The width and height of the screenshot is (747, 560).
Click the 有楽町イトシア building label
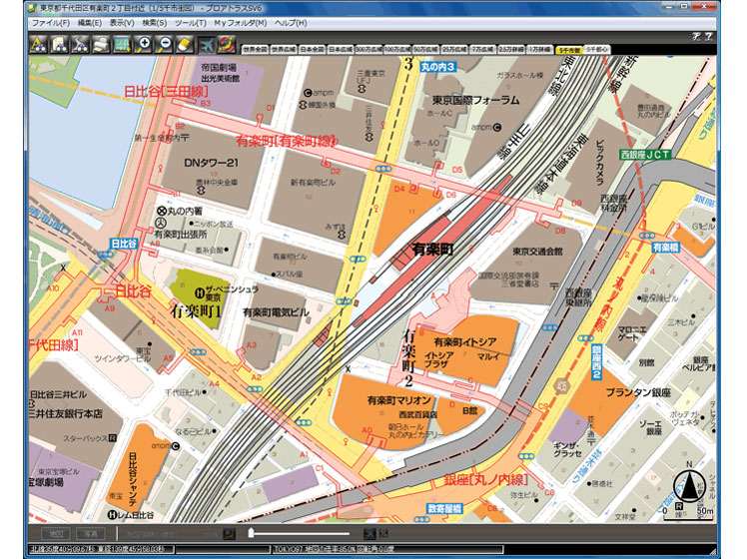465,342
